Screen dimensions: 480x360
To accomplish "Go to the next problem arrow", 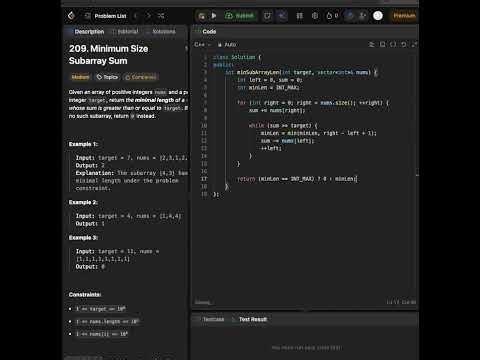I will [148, 16].
